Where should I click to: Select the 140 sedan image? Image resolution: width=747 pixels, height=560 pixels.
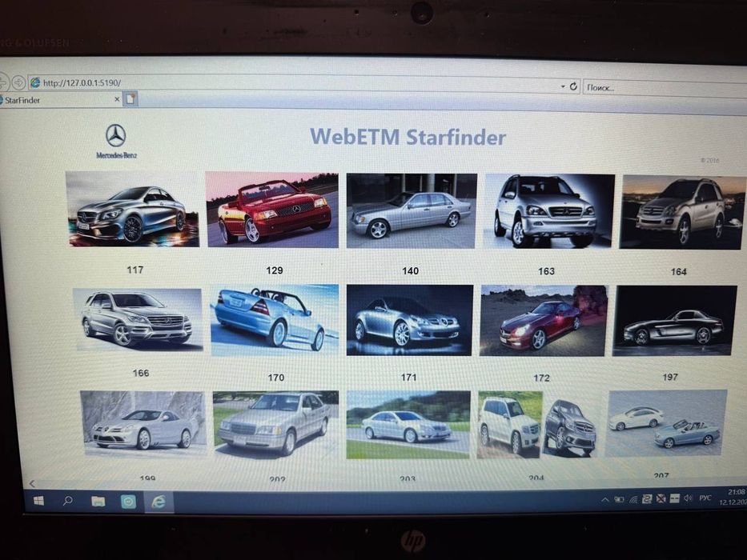pos(412,211)
